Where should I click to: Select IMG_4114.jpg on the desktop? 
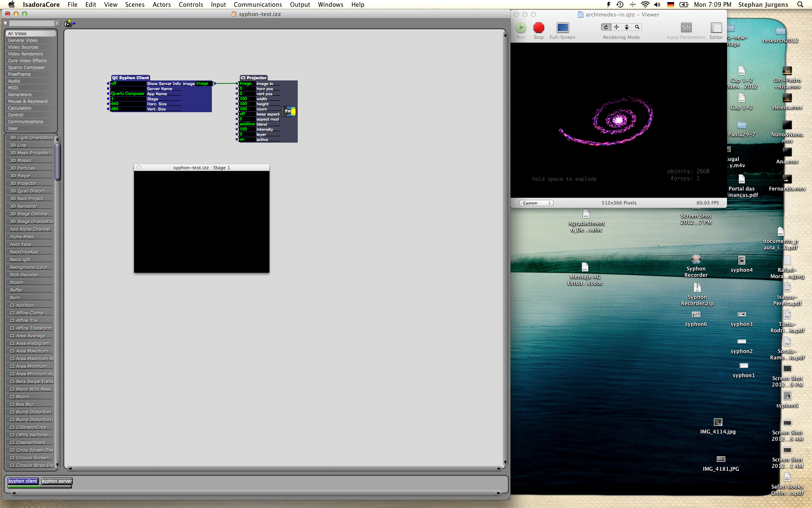[x=718, y=422]
